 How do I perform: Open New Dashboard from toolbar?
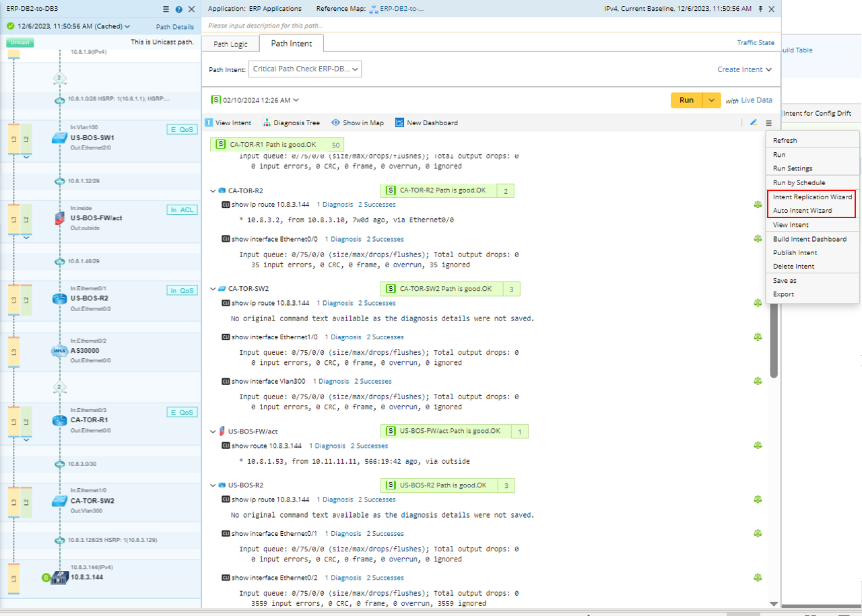[x=399, y=123]
